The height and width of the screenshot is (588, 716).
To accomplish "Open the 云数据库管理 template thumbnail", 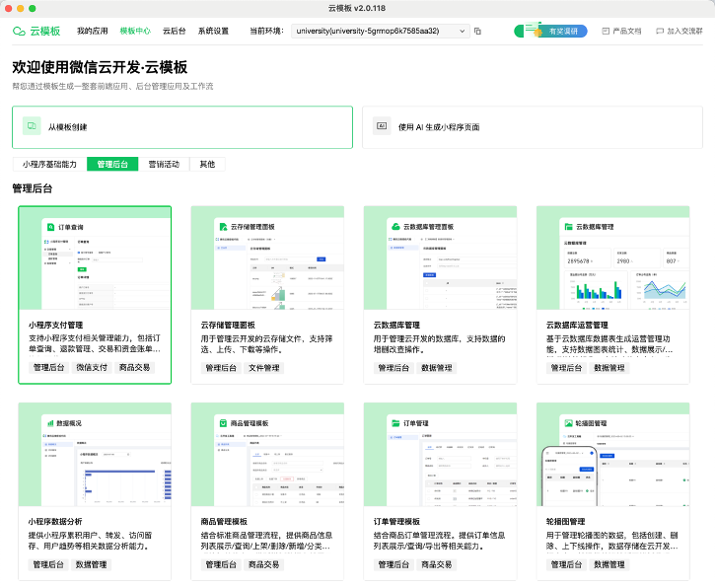I will tap(440, 257).
